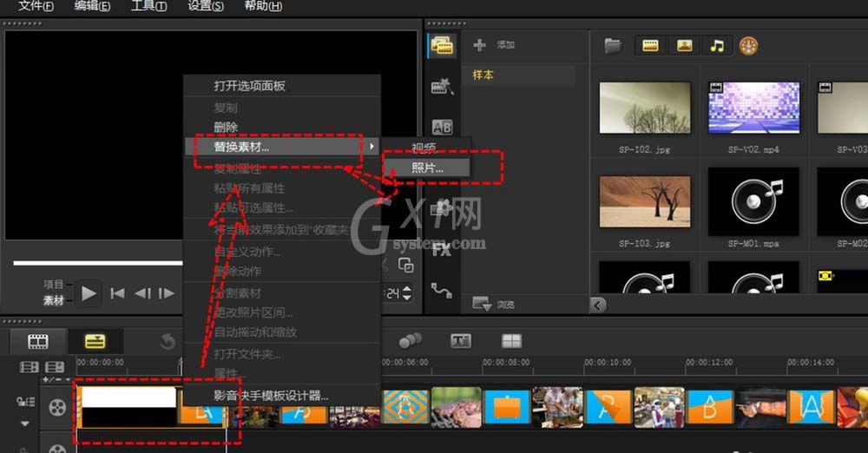
Task: Switch to Storyboard view
Action: coord(38,341)
